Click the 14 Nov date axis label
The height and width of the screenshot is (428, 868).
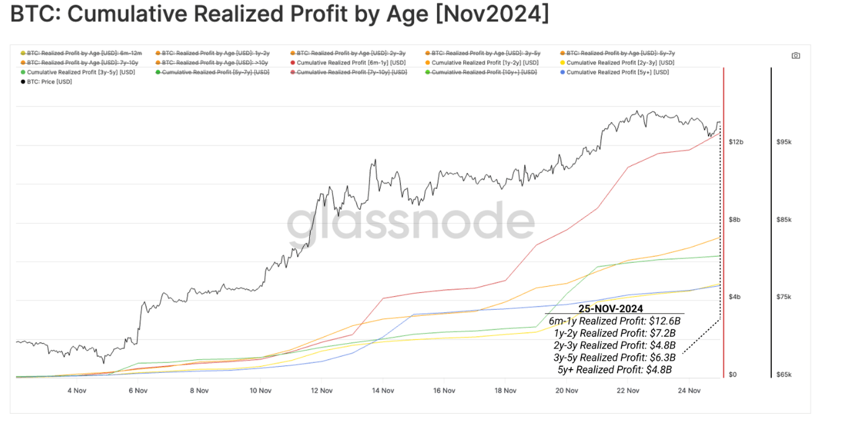tap(383, 391)
